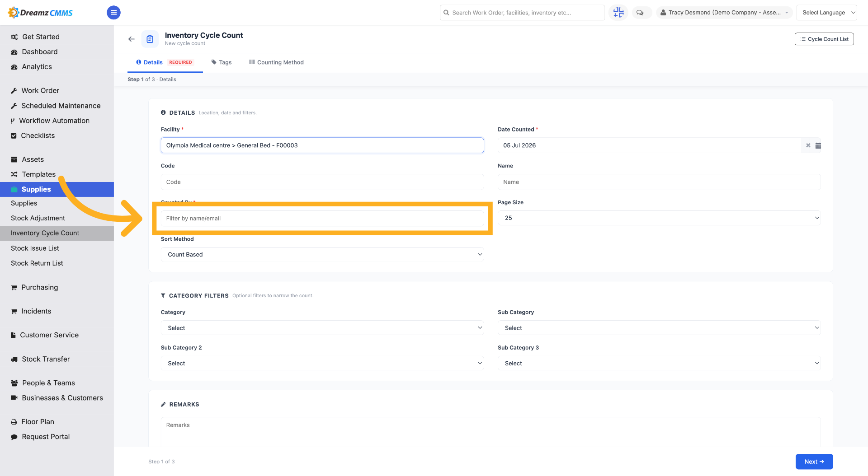Expand the Sub Category 3 dropdown
The image size is (868, 476).
(x=659, y=363)
